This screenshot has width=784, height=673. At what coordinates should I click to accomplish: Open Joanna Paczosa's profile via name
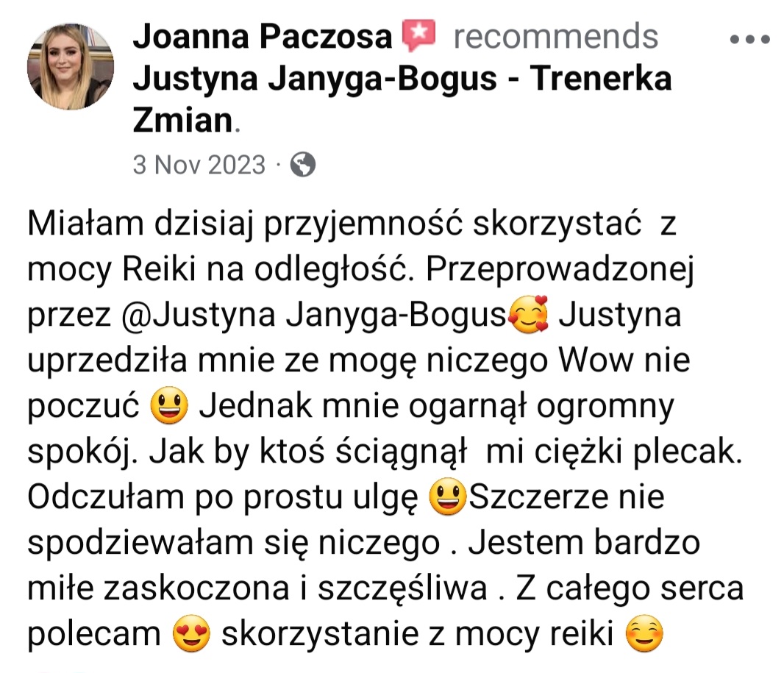pos(263,37)
